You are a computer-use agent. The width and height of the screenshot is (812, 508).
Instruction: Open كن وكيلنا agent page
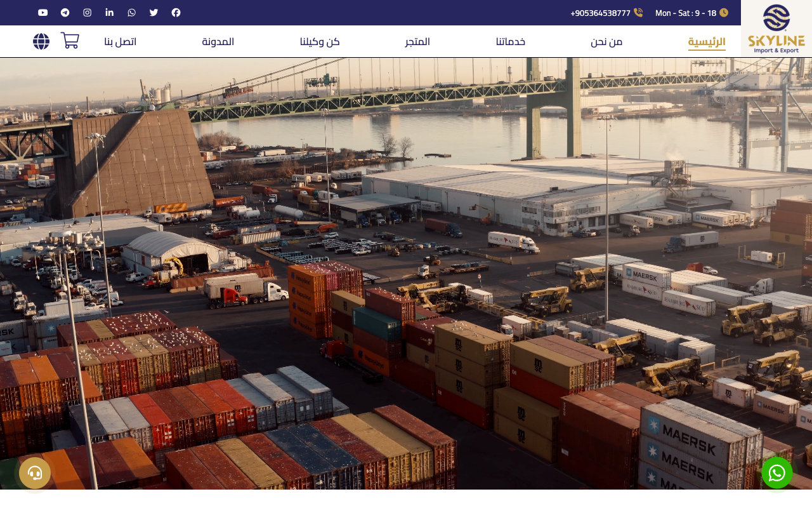(320, 42)
